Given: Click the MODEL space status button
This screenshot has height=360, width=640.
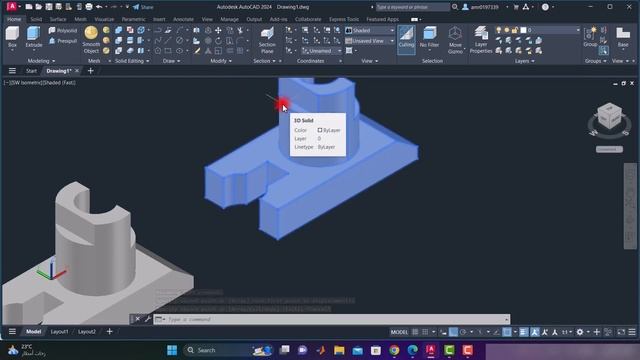Looking at the screenshot, I should (399, 332).
